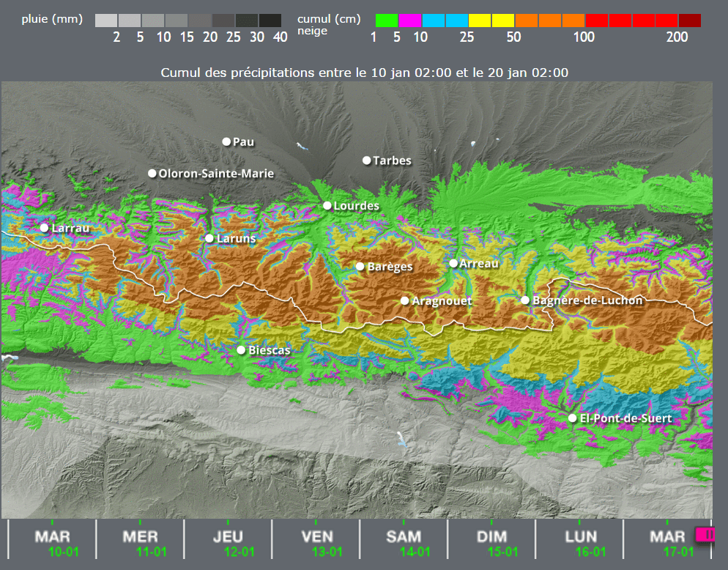Jump to JEU 12-01 on the timeline
Screen dimensions: 728x570
[x=228, y=539]
